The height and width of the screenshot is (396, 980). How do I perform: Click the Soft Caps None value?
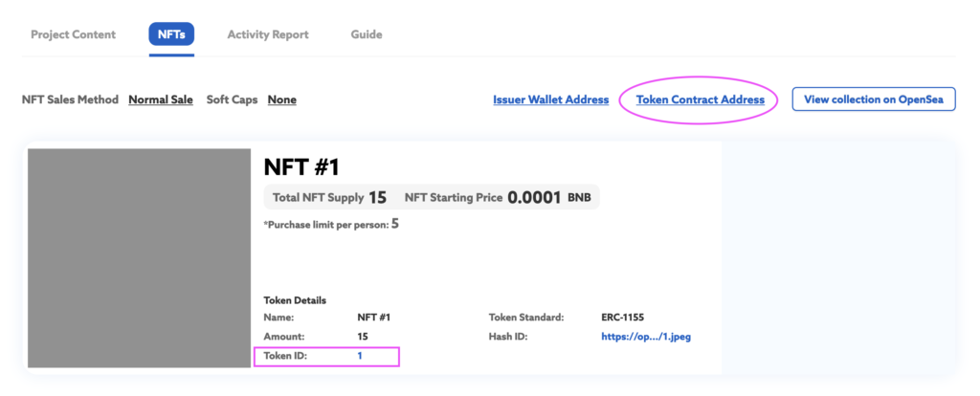(282, 99)
